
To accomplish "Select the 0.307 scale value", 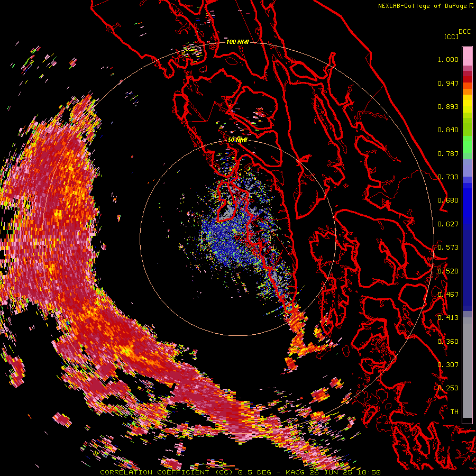I will (x=448, y=365).
